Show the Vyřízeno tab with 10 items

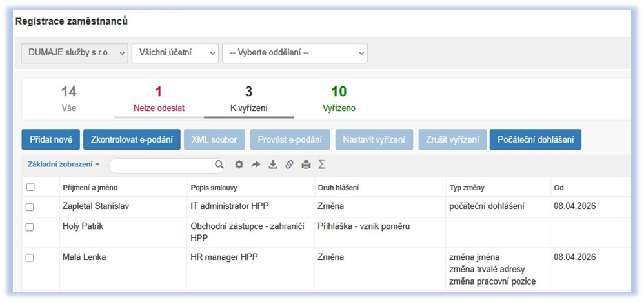(339, 99)
